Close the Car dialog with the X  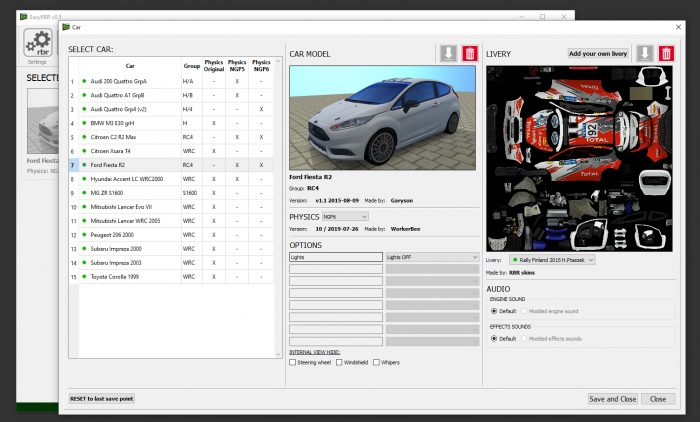pos(678,27)
